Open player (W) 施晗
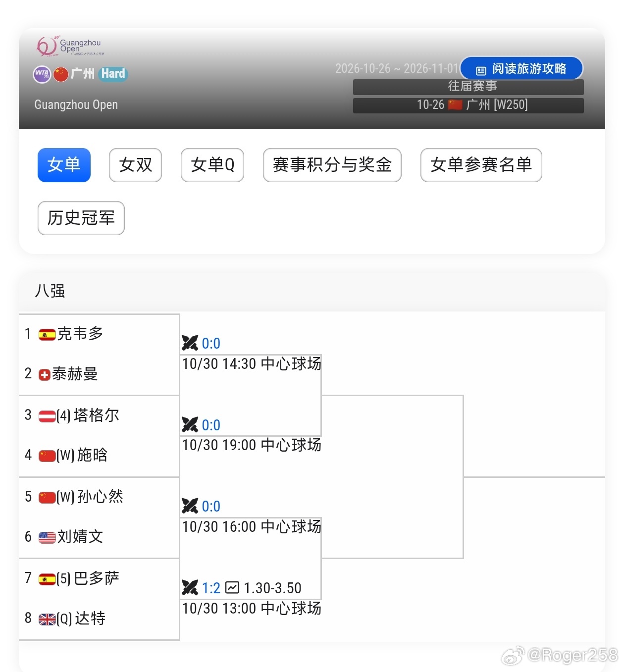The image size is (624, 672). [x=82, y=456]
